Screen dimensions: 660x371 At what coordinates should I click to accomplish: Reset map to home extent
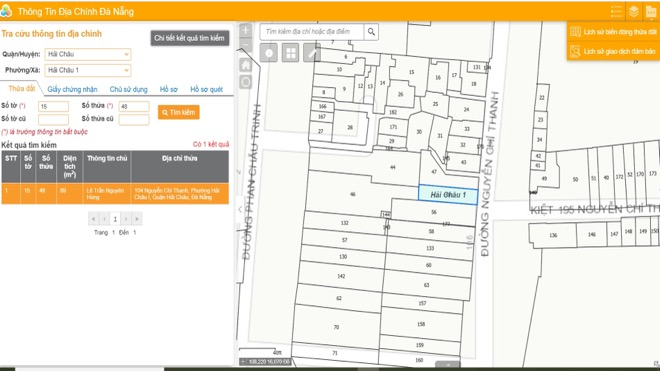click(246, 65)
